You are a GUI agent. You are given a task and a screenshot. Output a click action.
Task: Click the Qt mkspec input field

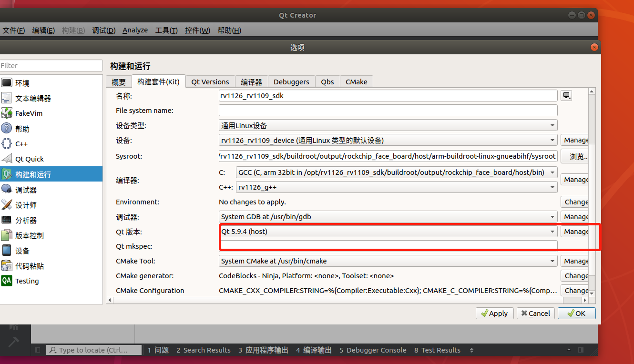click(388, 246)
